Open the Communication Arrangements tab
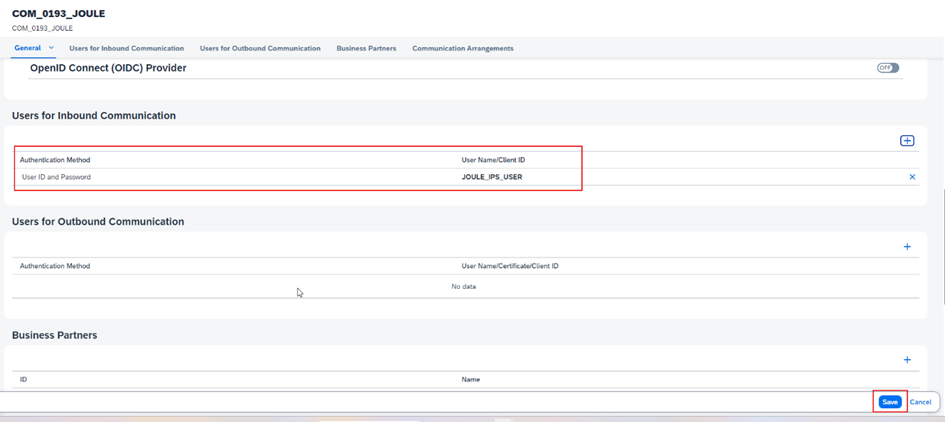 (462, 48)
